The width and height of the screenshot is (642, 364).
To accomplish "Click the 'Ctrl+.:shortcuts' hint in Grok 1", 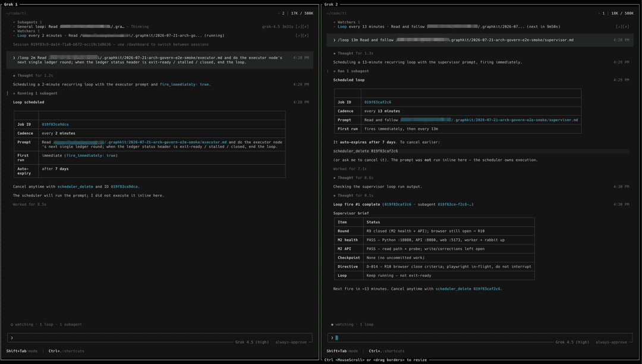I will (x=67, y=351).
